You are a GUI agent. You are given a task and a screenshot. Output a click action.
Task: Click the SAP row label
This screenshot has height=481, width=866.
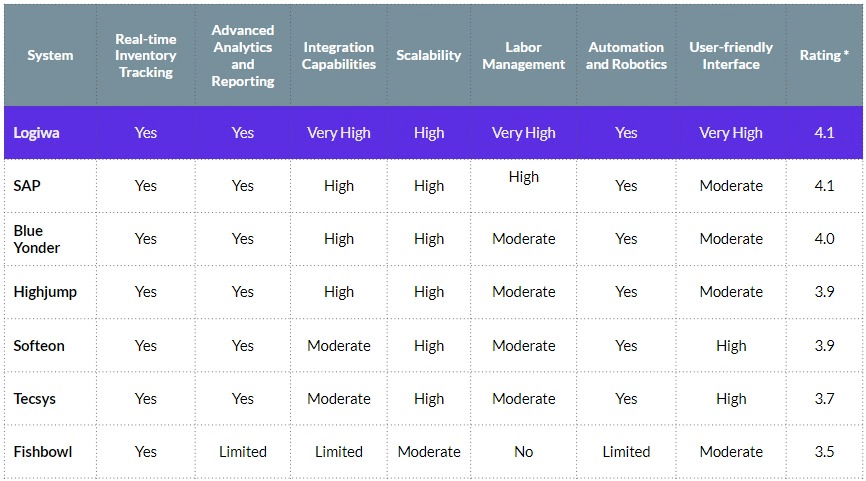[x=26, y=186]
